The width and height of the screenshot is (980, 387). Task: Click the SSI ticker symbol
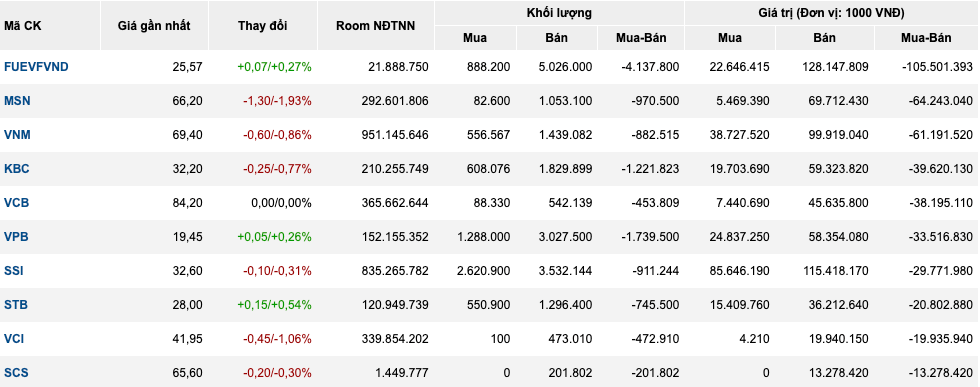coord(14,271)
